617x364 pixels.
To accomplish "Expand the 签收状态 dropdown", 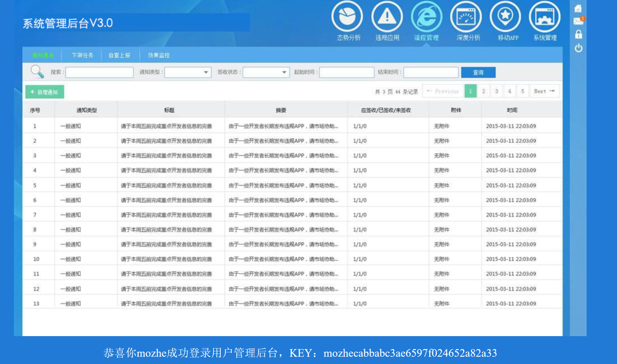I will coord(266,72).
